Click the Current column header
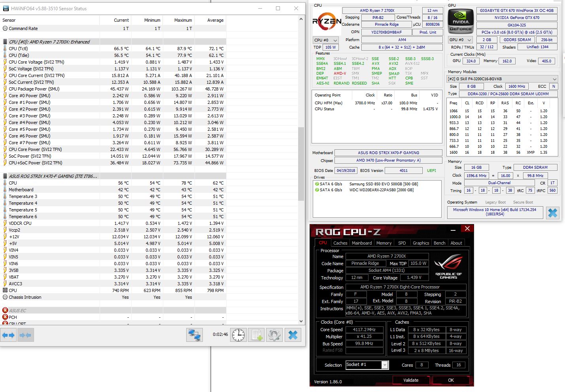This screenshot has width=565, height=392. coord(115,20)
